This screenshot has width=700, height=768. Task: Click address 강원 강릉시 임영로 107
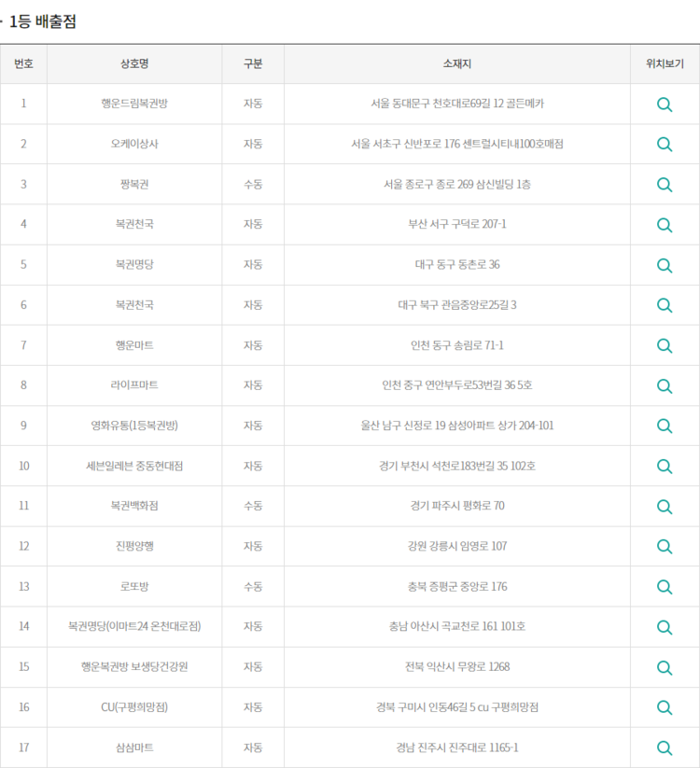[x=457, y=546]
